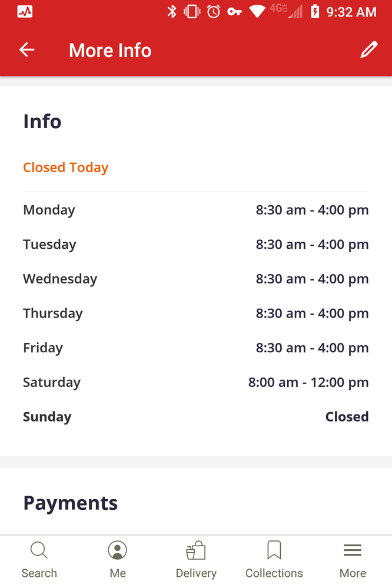
Task: Open the More menu tab
Action: 353,560
